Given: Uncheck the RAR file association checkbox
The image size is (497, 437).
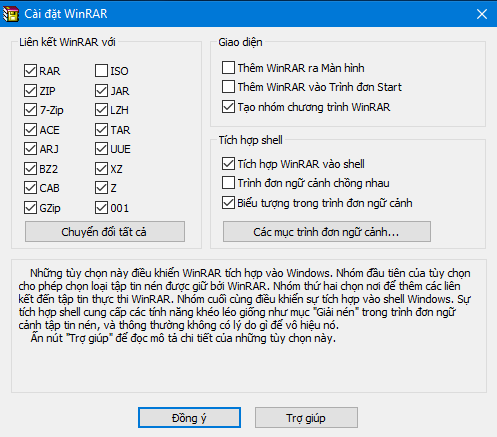Looking at the screenshot, I should [x=30, y=71].
